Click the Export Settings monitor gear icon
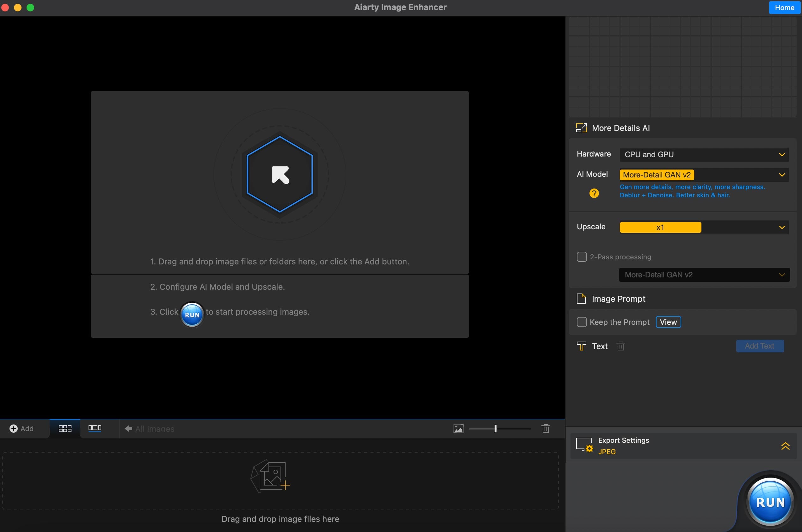The image size is (802, 532). 584,445
